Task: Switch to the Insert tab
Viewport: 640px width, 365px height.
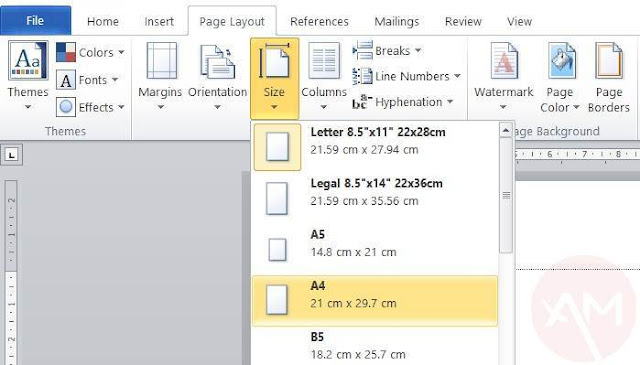Action: point(159,21)
